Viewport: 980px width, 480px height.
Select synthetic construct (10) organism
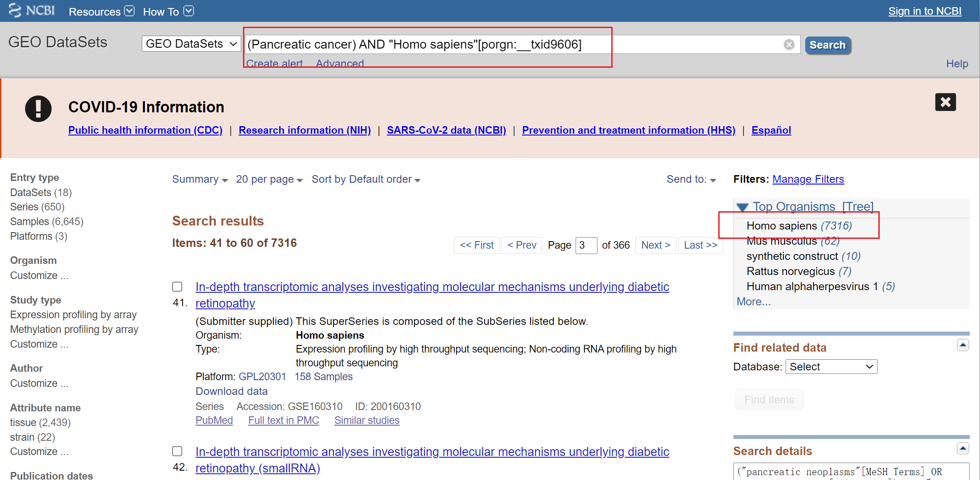[x=803, y=256]
